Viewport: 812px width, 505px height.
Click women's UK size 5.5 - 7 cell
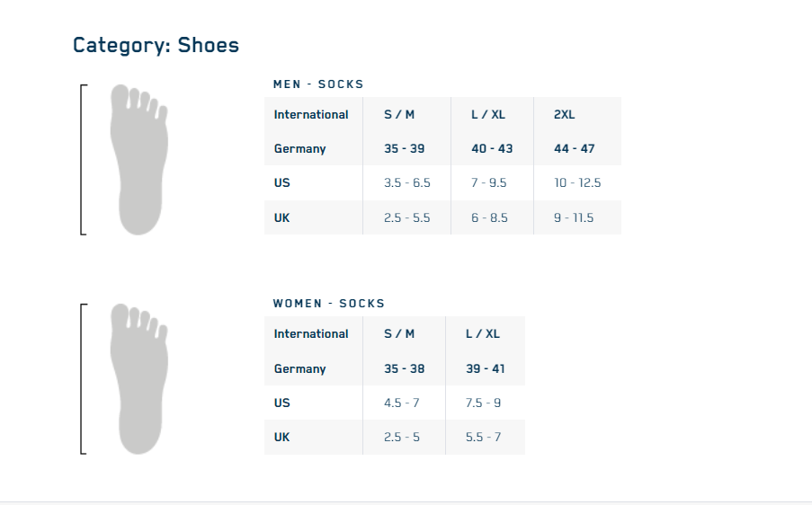click(x=483, y=438)
